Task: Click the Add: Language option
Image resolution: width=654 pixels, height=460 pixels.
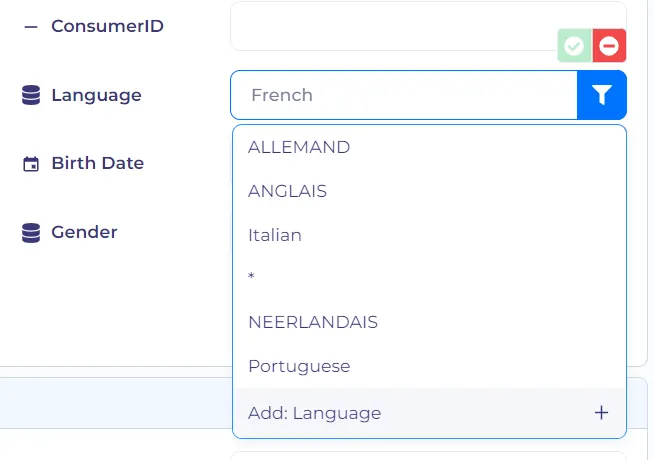Action: (429, 413)
